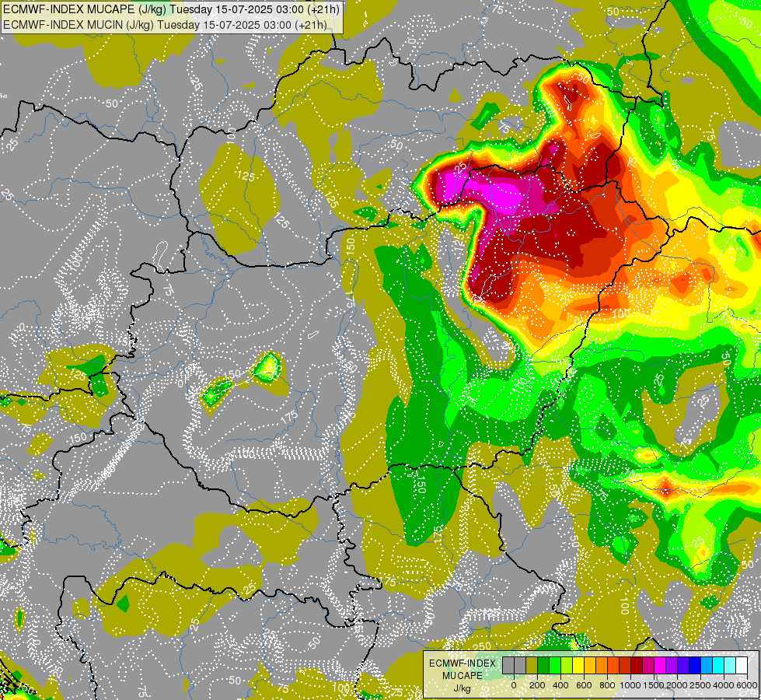Click the MUCAPE title line at top

(x=171, y=9)
